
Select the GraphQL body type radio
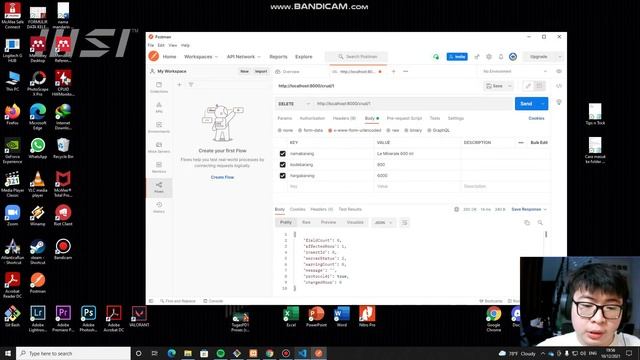pos(429,130)
